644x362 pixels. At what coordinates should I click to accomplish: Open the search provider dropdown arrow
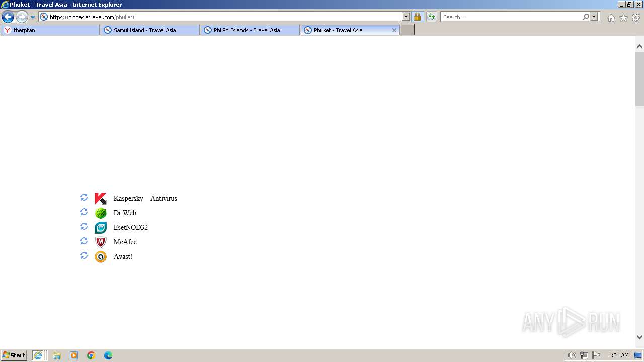(x=594, y=17)
